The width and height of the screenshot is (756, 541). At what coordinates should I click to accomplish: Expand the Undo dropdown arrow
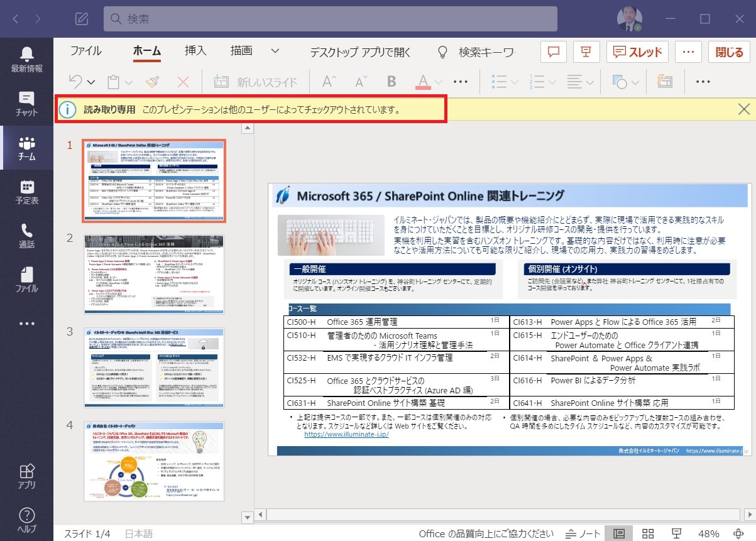(91, 82)
